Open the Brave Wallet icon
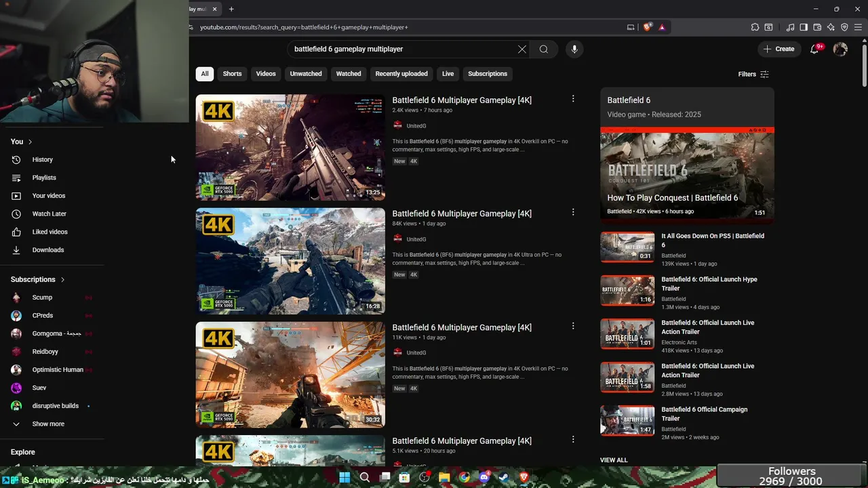Viewport: 868px width, 488px height. coord(817,27)
